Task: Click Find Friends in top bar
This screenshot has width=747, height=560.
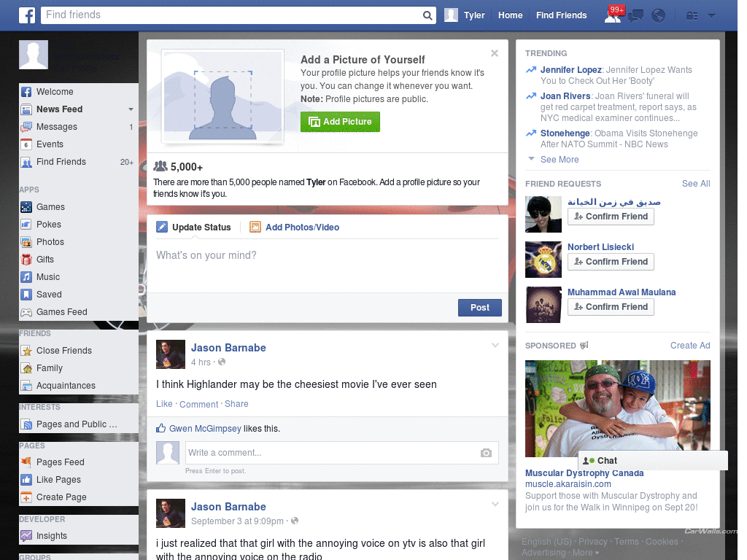Action: 561,15
